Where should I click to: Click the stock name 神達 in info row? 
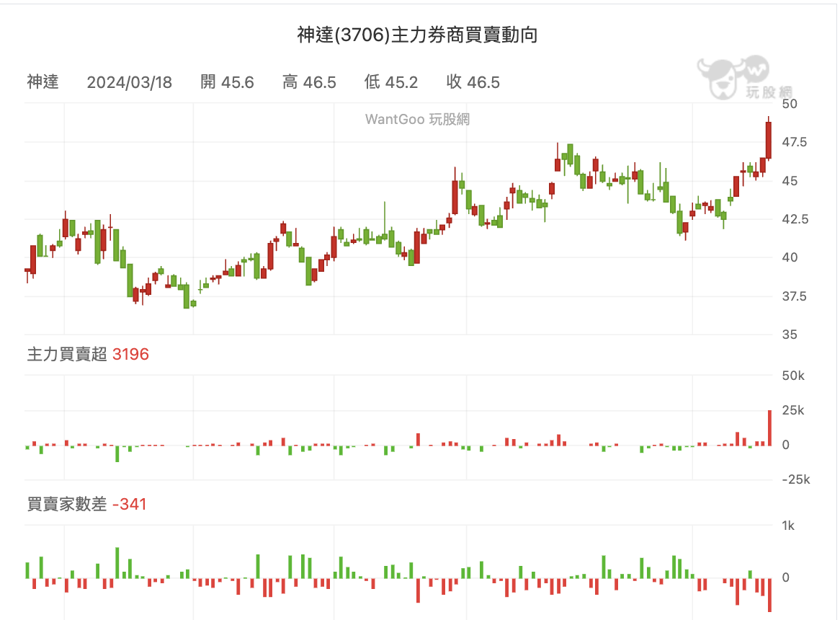click(43, 82)
